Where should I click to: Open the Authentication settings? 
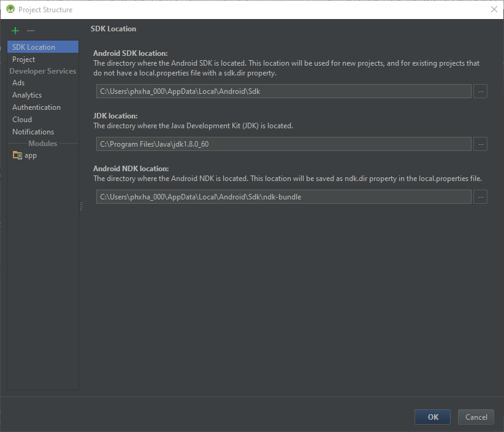tap(36, 107)
